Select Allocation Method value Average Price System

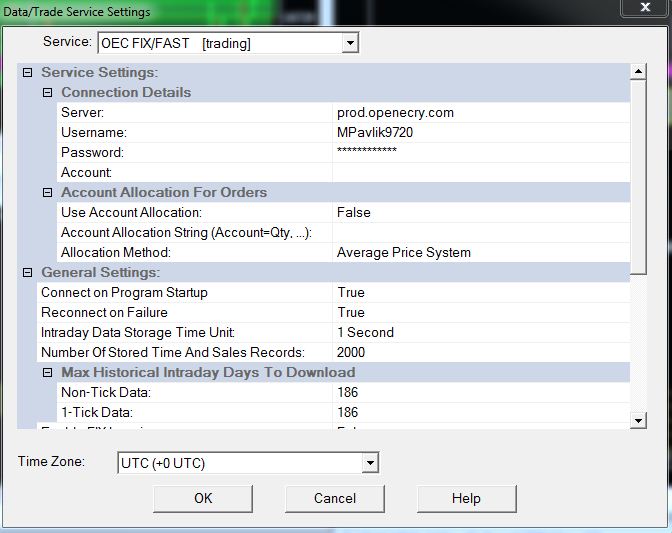pos(481,252)
